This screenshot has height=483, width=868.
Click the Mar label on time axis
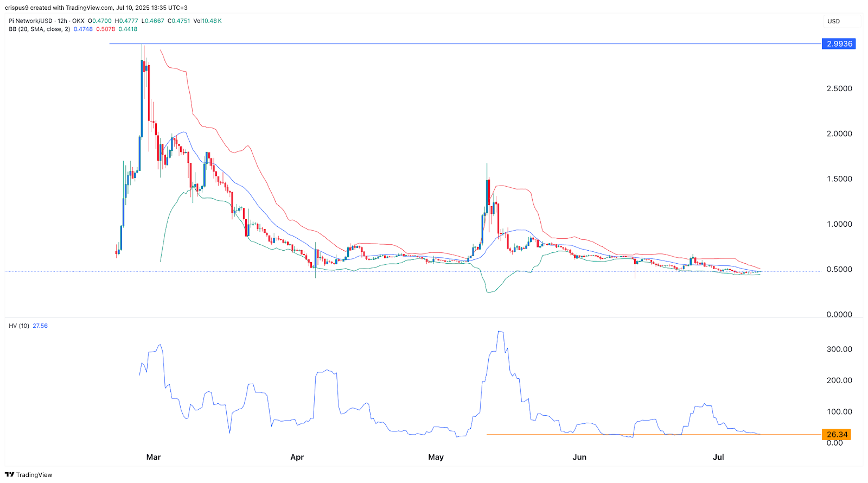(154, 457)
